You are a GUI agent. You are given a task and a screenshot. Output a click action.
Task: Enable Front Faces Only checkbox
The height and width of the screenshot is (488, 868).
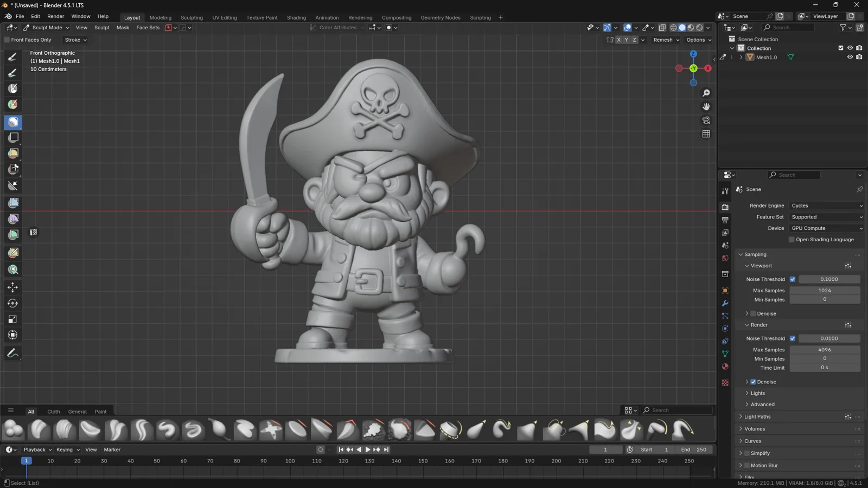point(7,40)
